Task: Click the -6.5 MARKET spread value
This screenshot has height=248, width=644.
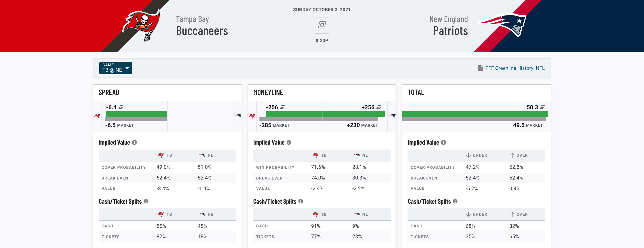Action: click(119, 125)
